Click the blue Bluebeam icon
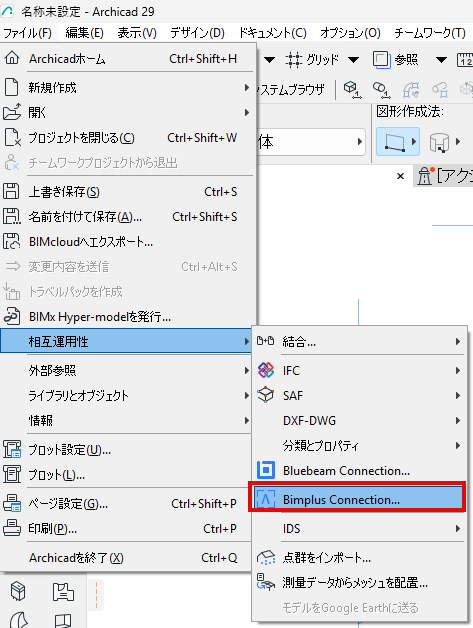Viewport: 473px width, 628px height. pyautogui.click(x=266, y=470)
